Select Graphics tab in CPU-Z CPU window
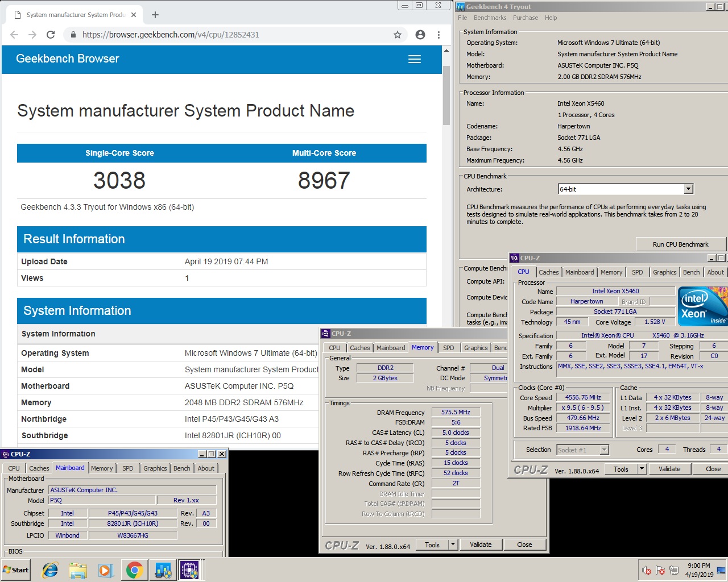The width and height of the screenshot is (728, 582). pos(665,272)
